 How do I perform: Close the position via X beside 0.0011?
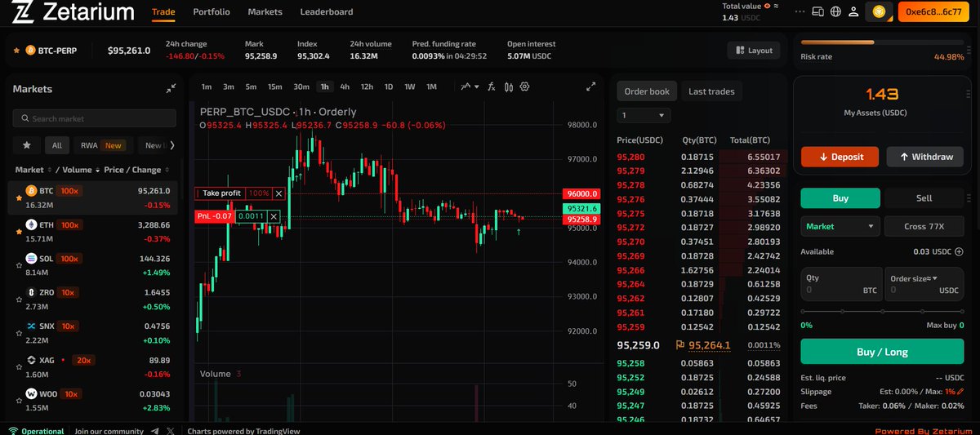tap(274, 216)
